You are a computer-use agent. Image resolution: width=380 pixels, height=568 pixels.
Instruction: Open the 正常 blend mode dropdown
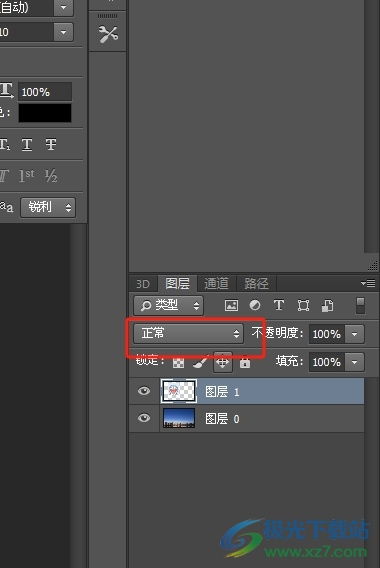click(x=188, y=333)
